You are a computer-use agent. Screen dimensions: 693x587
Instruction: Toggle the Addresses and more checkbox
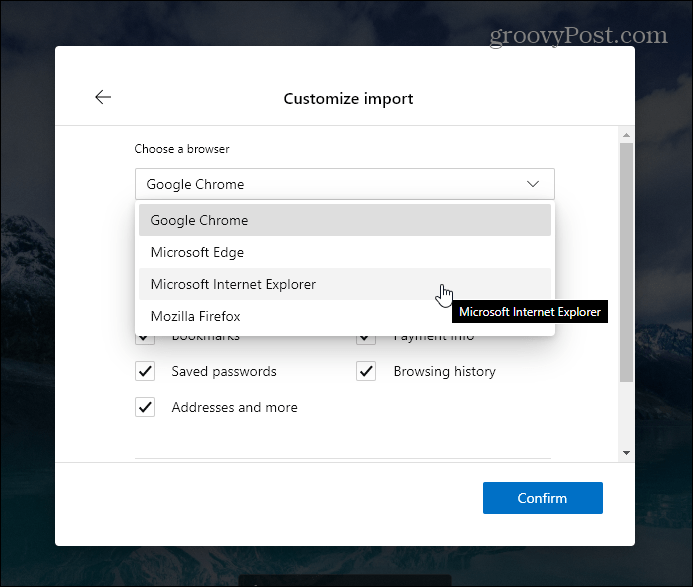(x=145, y=407)
